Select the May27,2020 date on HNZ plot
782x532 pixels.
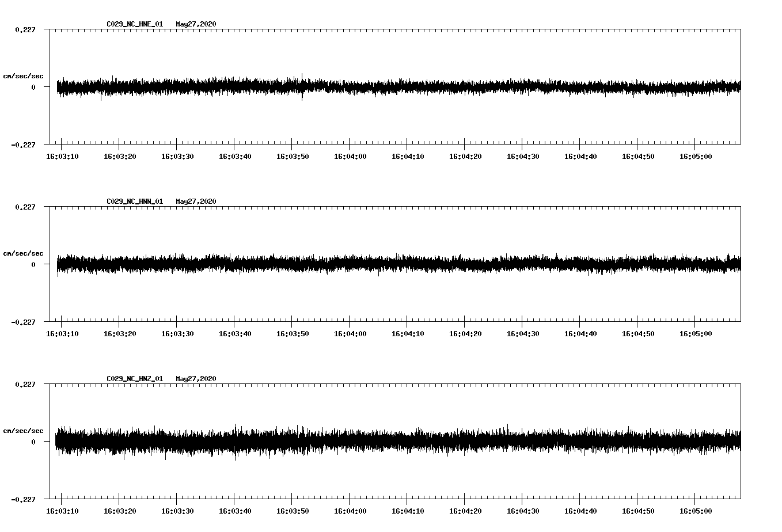point(196,379)
